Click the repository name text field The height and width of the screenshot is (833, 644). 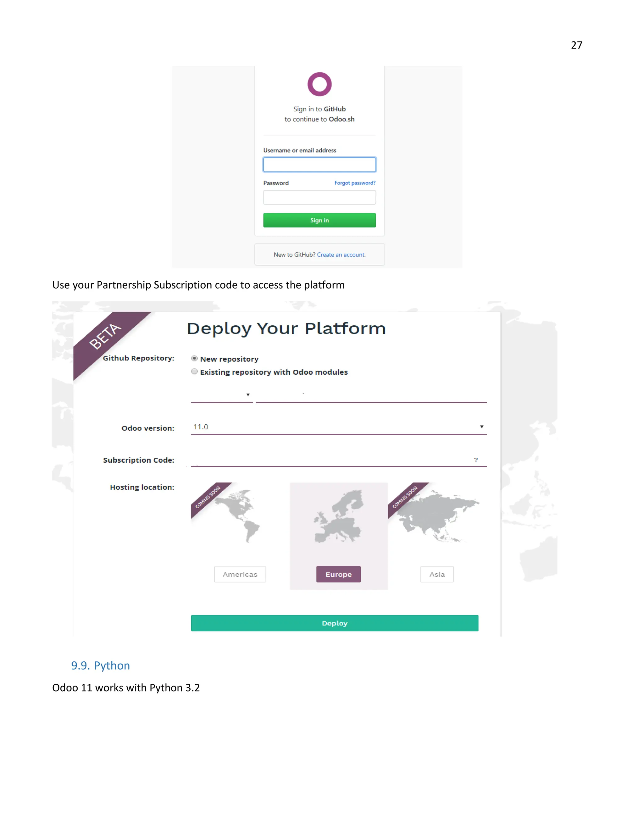point(371,395)
